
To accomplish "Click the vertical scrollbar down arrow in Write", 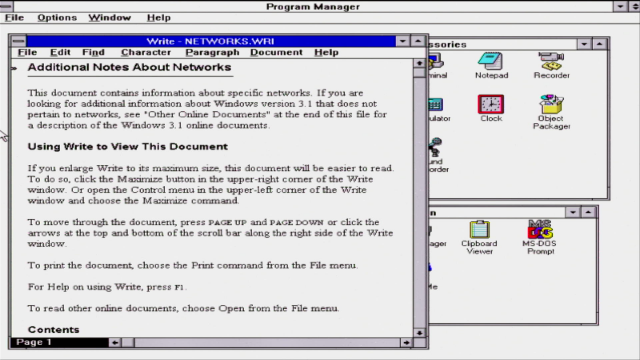I will point(419,333).
